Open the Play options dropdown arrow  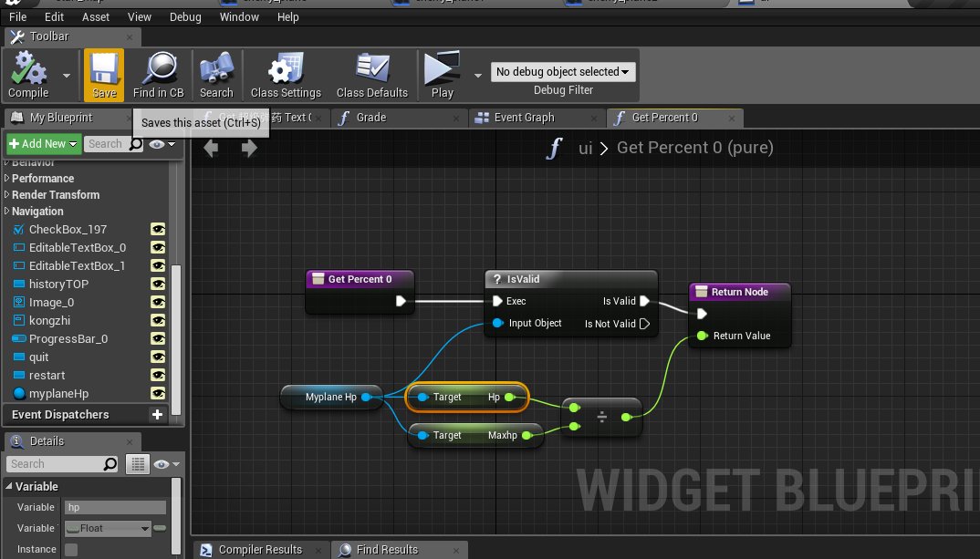tap(478, 76)
